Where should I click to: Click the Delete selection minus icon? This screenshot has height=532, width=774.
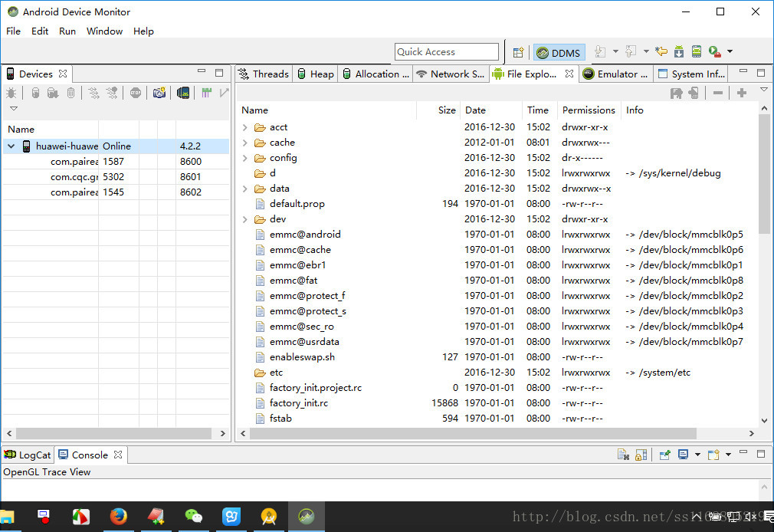718,93
